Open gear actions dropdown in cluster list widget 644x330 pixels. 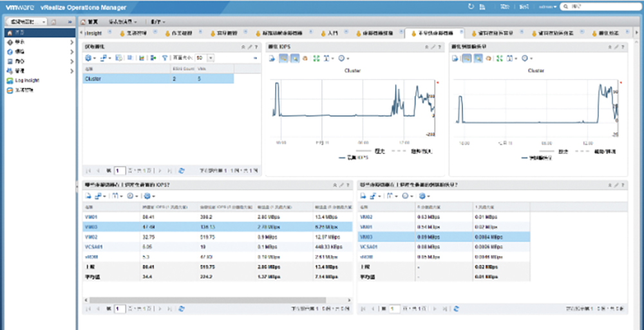point(90,59)
